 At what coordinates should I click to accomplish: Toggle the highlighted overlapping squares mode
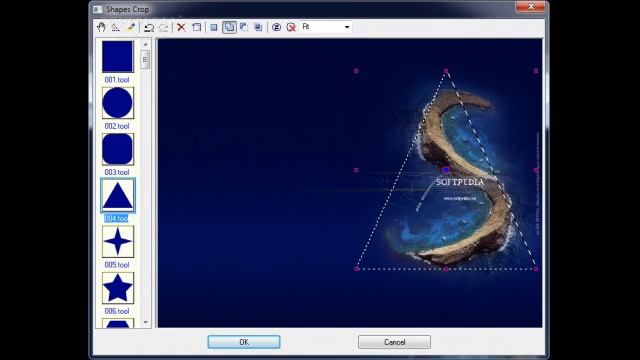coord(229,27)
